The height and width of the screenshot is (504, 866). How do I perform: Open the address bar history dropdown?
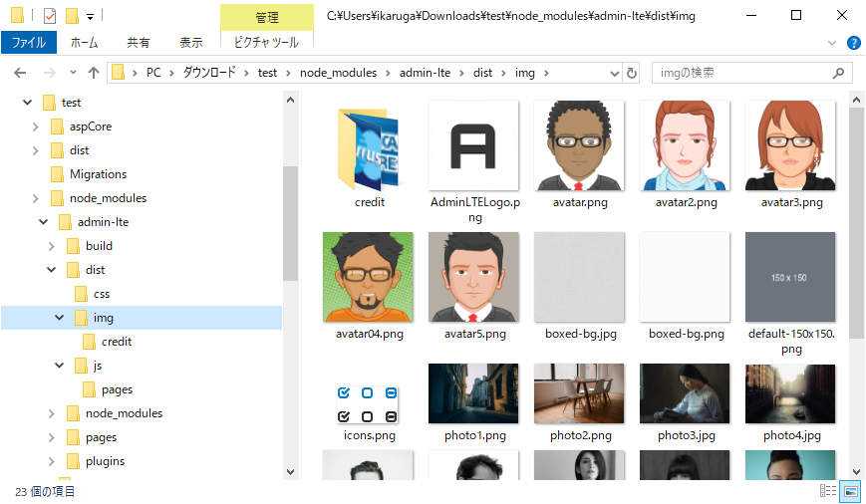click(x=614, y=73)
